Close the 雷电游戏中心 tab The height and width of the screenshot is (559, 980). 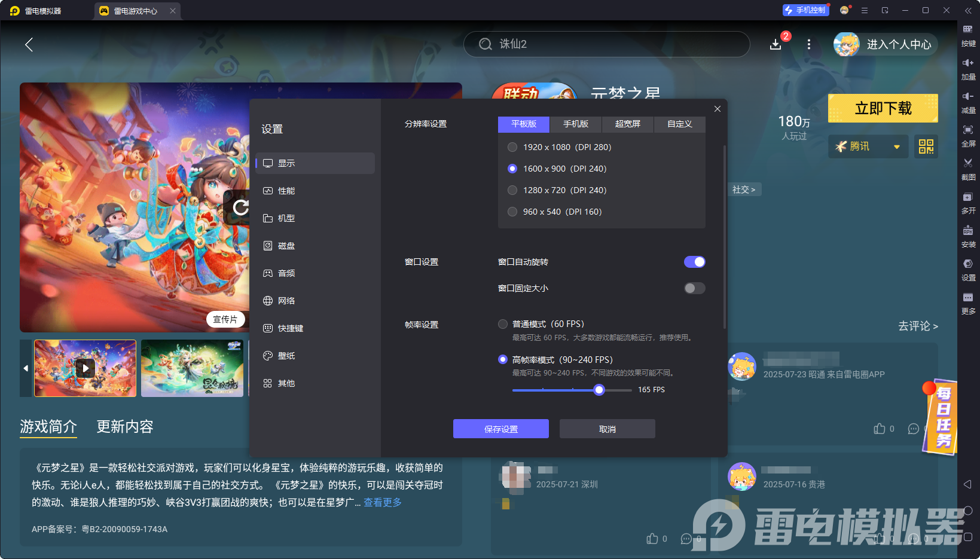pos(173,11)
